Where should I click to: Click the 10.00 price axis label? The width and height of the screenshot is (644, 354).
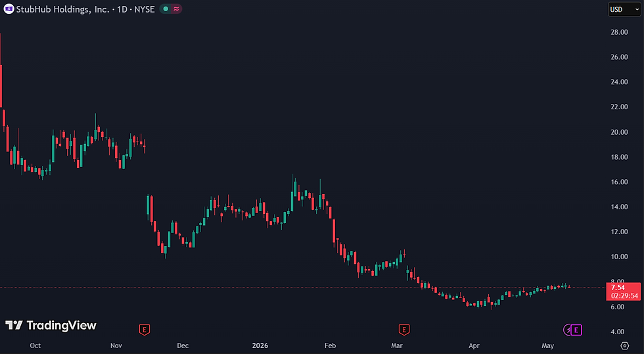(x=619, y=257)
